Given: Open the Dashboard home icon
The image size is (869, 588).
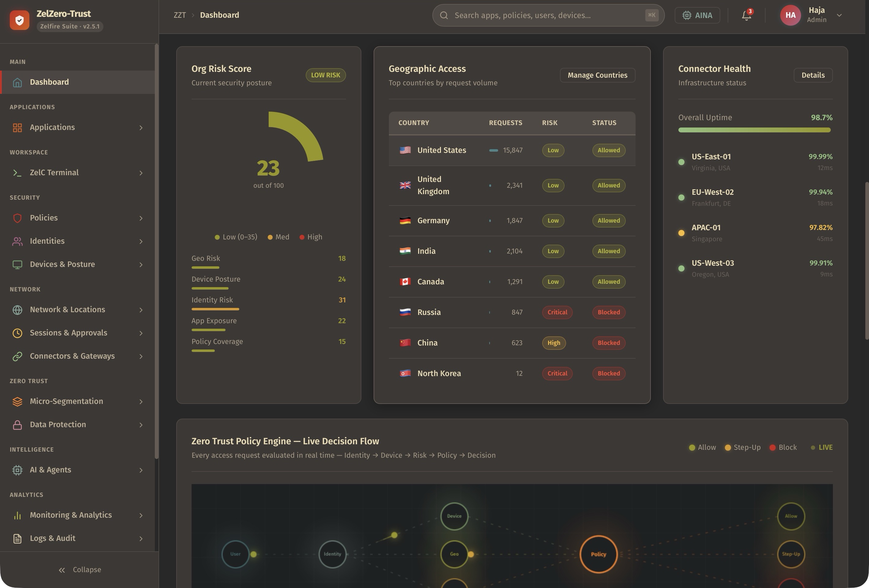Looking at the screenshot, I should click(17, 82).
